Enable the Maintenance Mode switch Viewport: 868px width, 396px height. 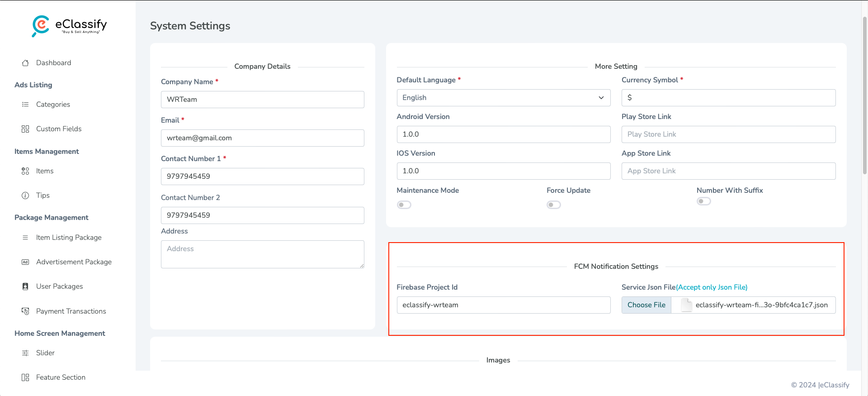pos(404,205)
